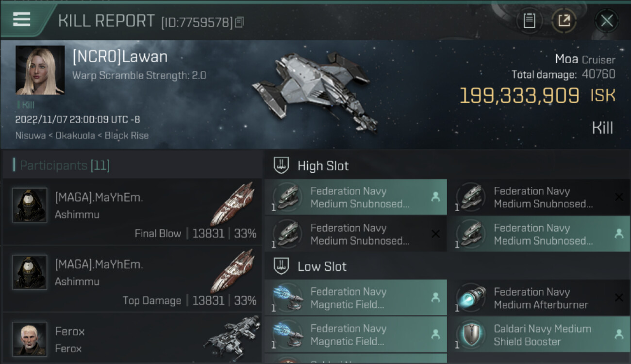Select top-left Federation Navy Medium Snubnosed weapon
This screenshot has width=631, height=364.
pos(355,197)
